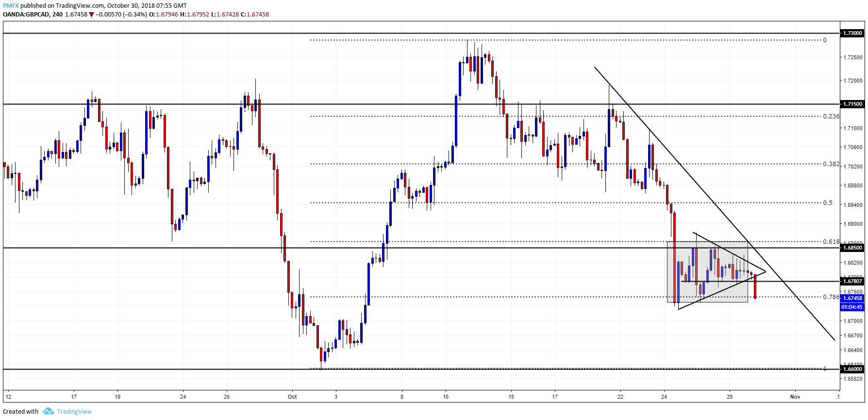The width and height of the screenshot is (868, 420).
Task: Click the −0.00570 (−0.34%) change value
Action: pyautogui.click(x=121, y=15)
